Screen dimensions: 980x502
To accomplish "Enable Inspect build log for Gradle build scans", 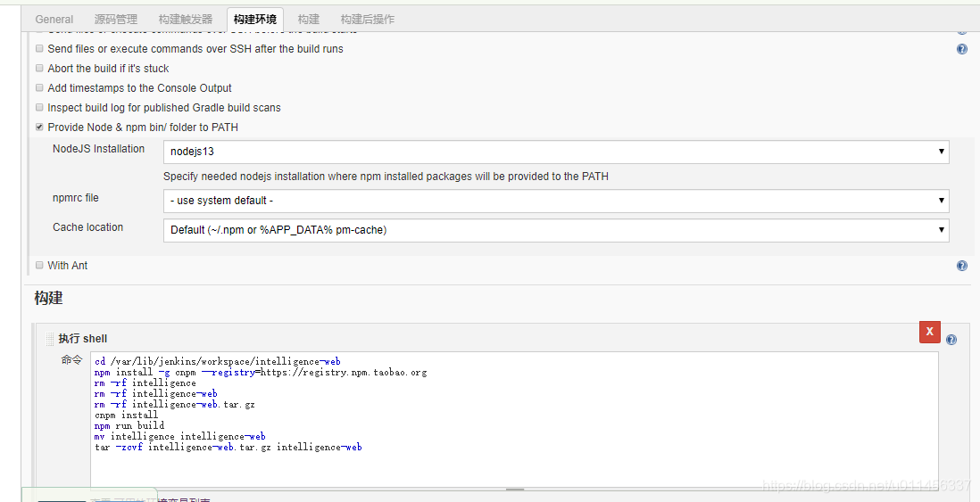I will [x=39, y=107].
